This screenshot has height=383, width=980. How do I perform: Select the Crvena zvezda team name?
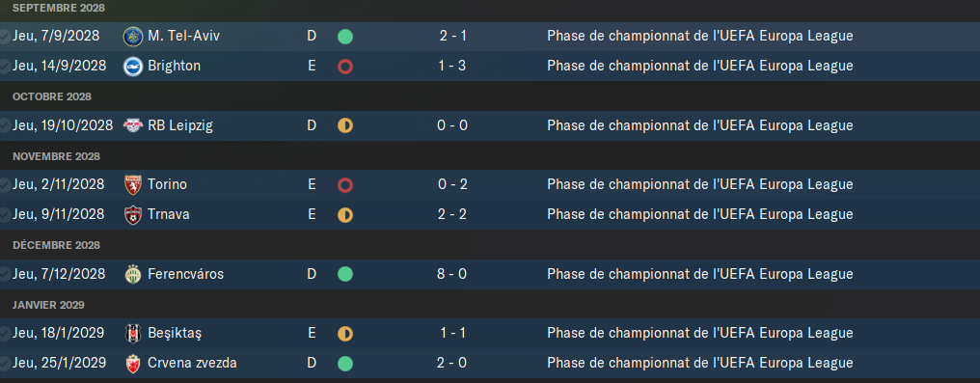tap(193, 363)
